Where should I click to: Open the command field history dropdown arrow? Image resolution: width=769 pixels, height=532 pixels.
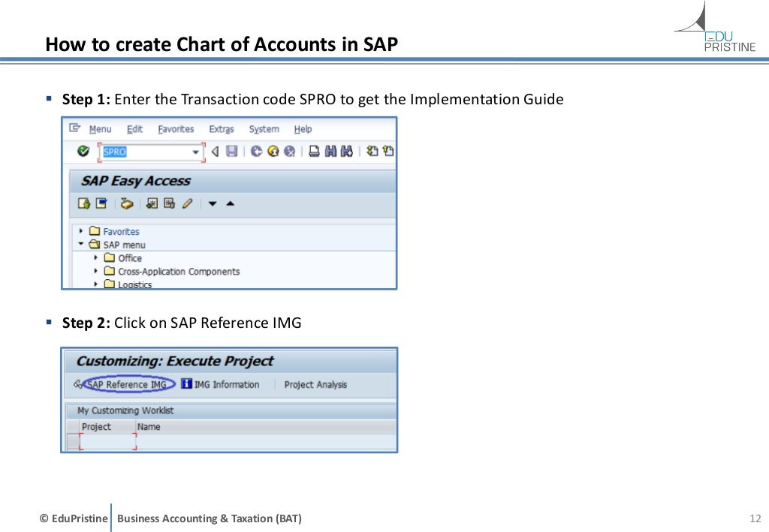tap(196, 152)
